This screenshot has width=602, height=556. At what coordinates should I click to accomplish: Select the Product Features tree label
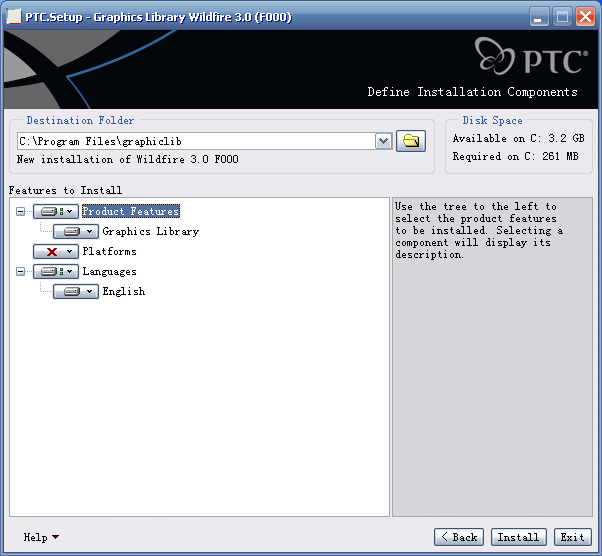tap(130, 211)
